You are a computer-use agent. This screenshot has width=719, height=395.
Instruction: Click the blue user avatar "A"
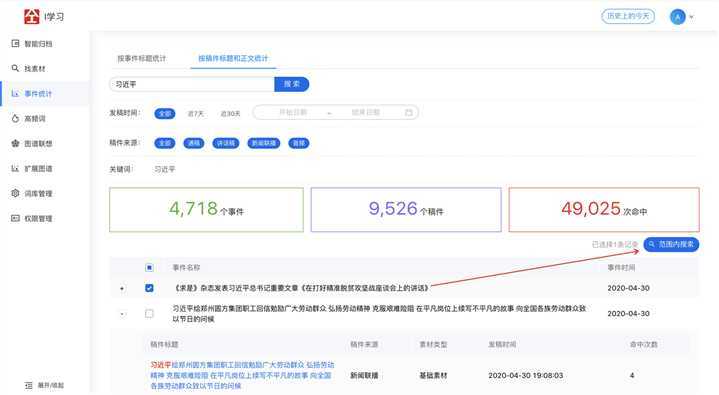click(678, 17)
